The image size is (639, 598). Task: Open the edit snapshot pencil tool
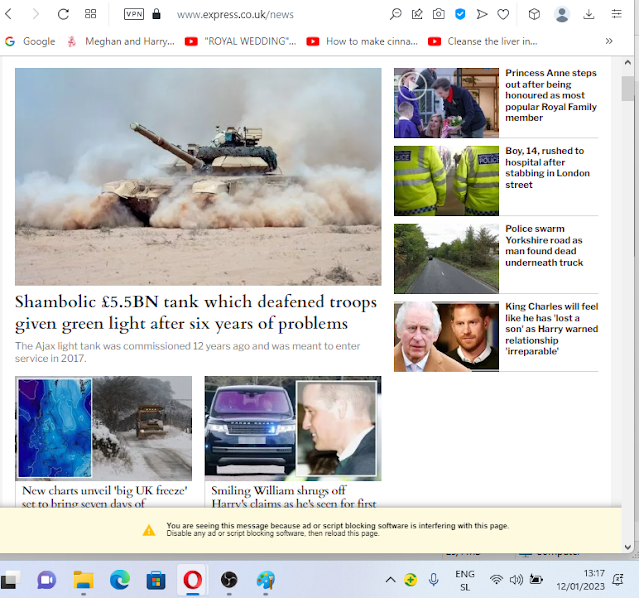tap(417, 14)
